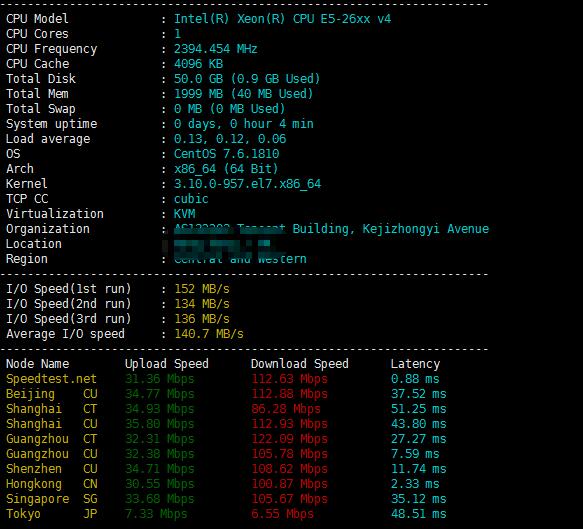Select the Average I/O speed 140.7 MB/s
The image size is (583, 529).
point(209,333)
